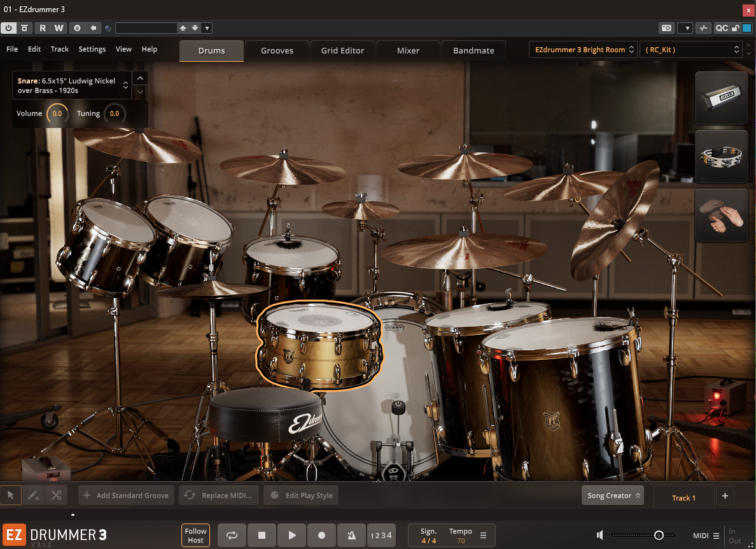Image resolution: width=756 pixels, height=549 pixels.
Task: Click the Replace MIDI button
Action: [x=218, y=495]
